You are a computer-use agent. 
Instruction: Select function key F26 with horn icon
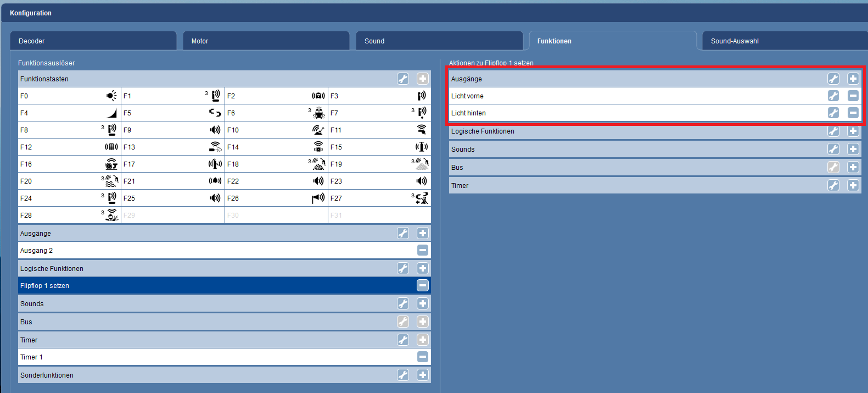[x=276, y=198]
